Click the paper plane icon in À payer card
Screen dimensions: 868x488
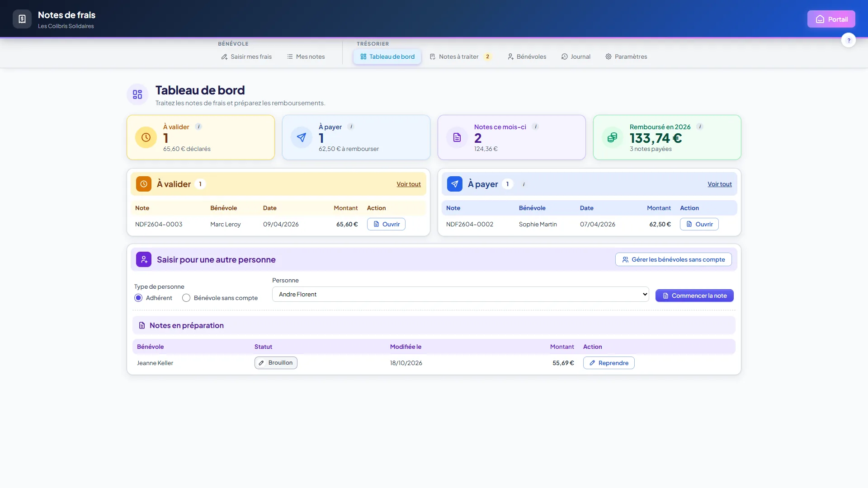coord(302,137)
